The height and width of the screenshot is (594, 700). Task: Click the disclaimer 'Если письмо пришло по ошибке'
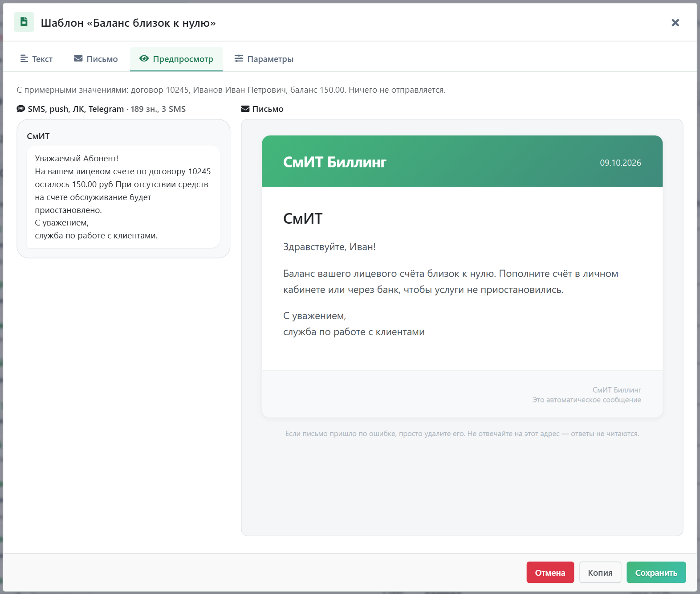462,434
